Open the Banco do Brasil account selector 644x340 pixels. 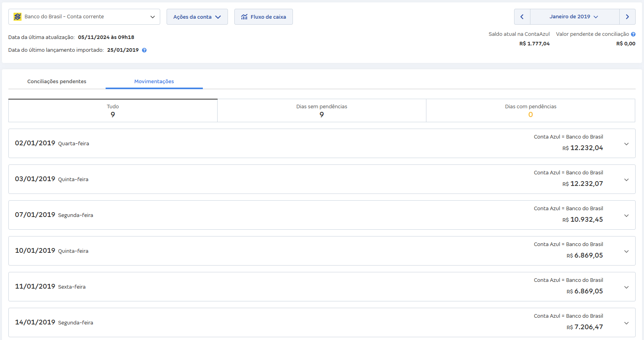coord(84,17)
